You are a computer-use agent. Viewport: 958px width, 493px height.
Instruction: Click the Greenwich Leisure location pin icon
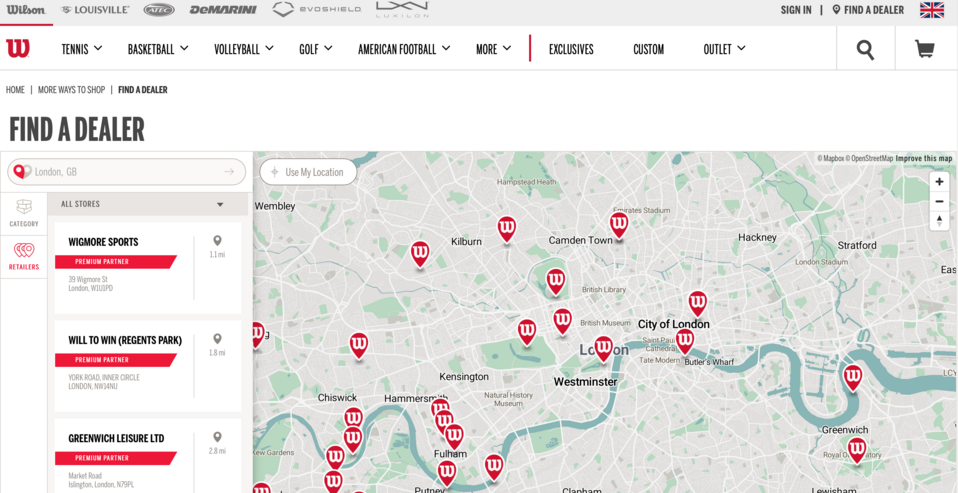(217, 437)
